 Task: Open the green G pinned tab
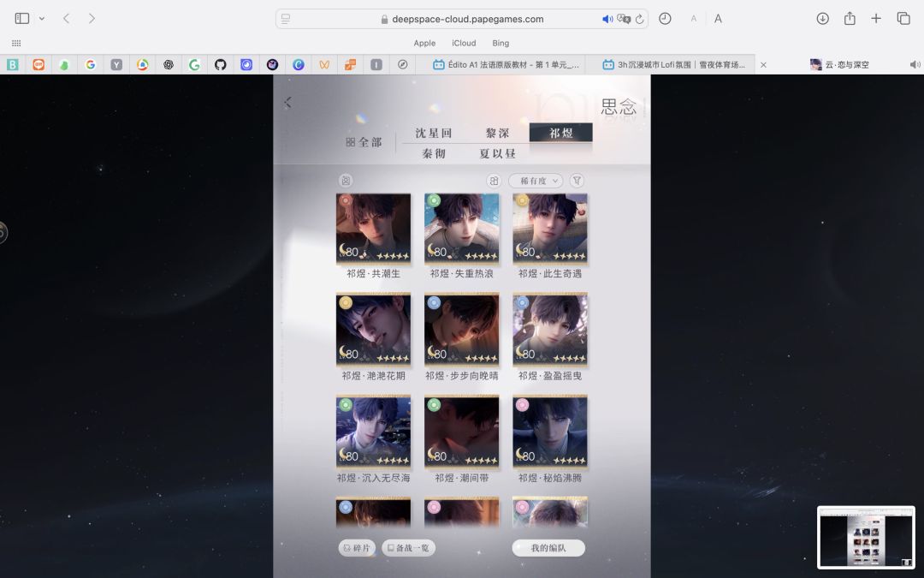[194, 65]
